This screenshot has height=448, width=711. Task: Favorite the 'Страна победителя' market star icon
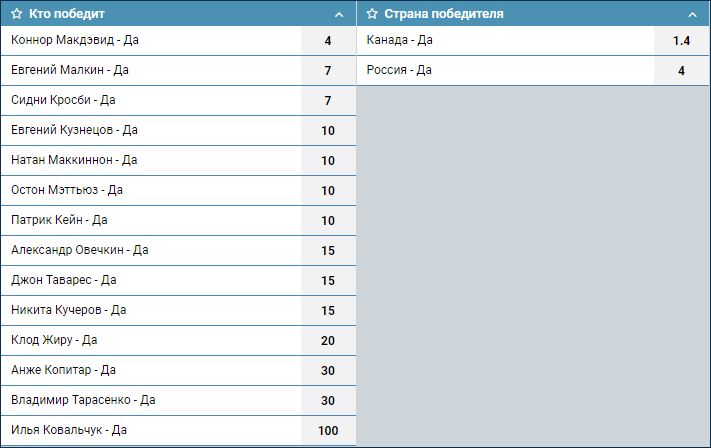coord(372,14)
